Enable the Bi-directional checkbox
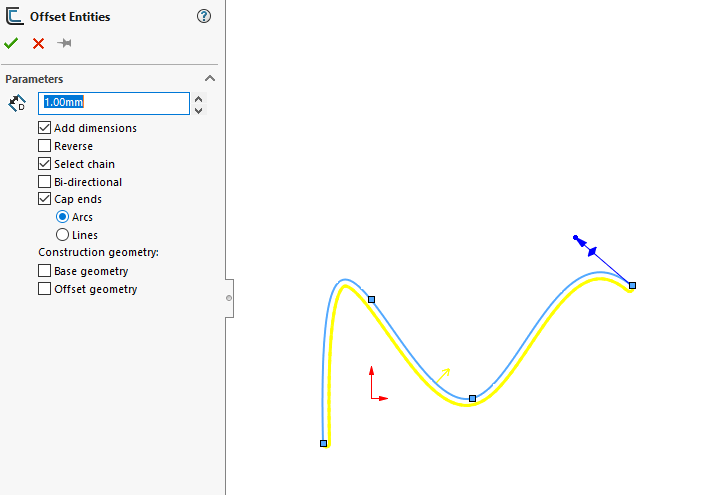The height and width of the screenshot is (495, 704). (44, 182)
